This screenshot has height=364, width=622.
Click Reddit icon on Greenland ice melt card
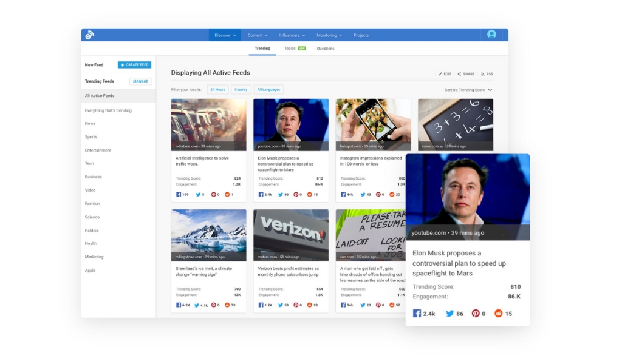click(x=227, y=305)
